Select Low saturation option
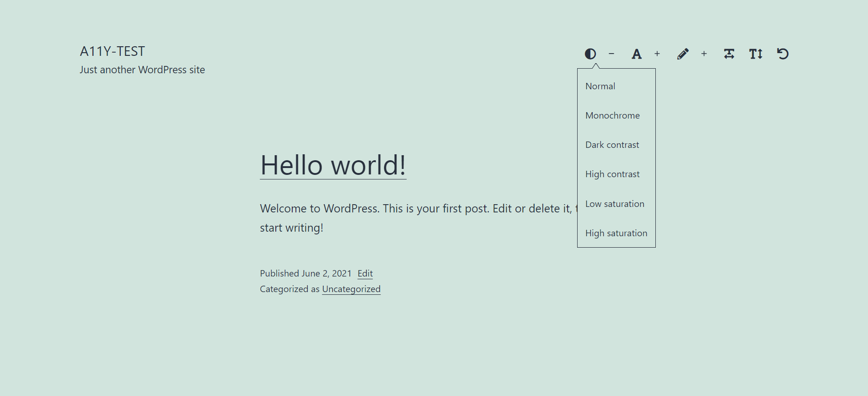Viewport: 868px width, 396px height. tap(616, 204)
